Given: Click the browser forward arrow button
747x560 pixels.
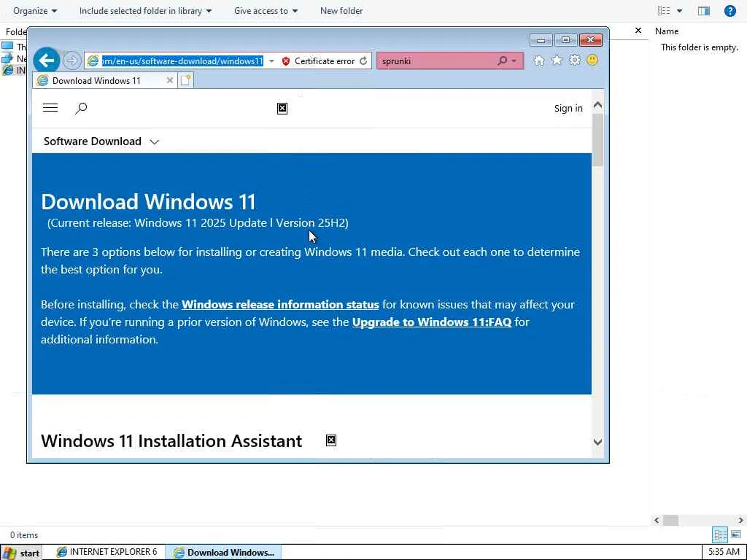Looking at the screenshot, I should click(x=72, y=61).
